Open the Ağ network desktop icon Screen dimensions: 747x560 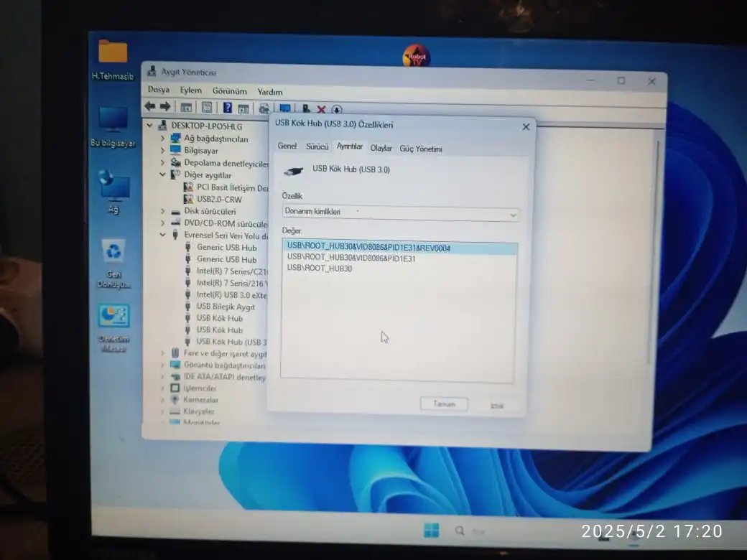pos(113,192)
